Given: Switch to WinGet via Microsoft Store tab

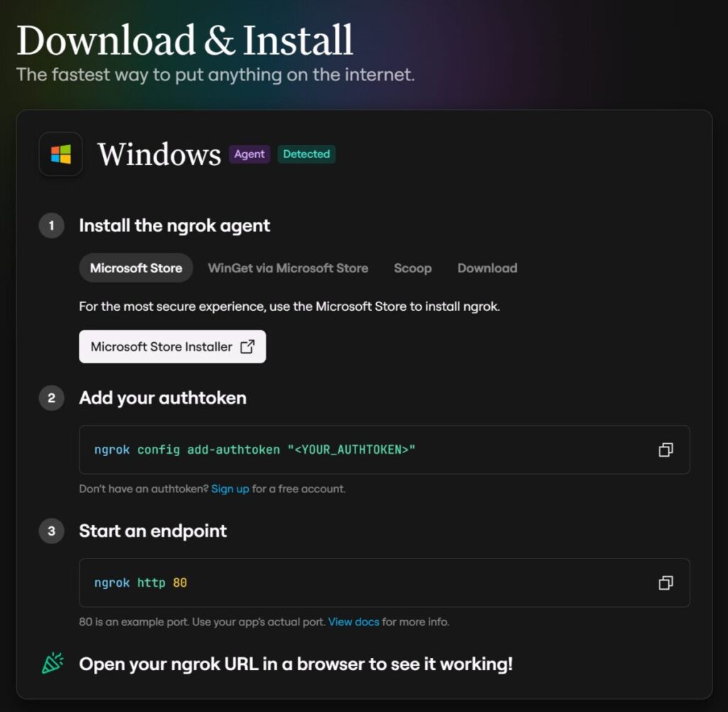Looking at the screenshot, I should point(288,268).
